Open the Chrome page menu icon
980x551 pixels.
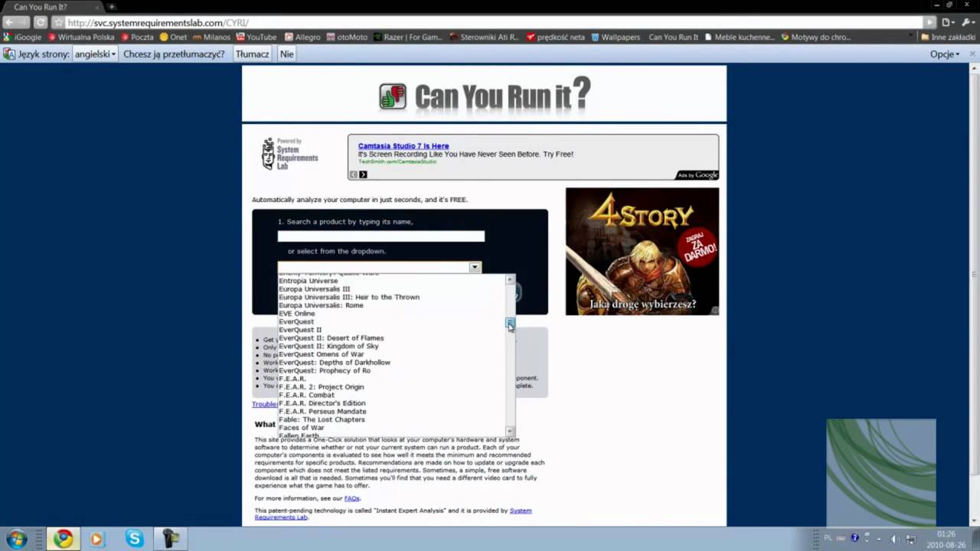coord(949,22)
